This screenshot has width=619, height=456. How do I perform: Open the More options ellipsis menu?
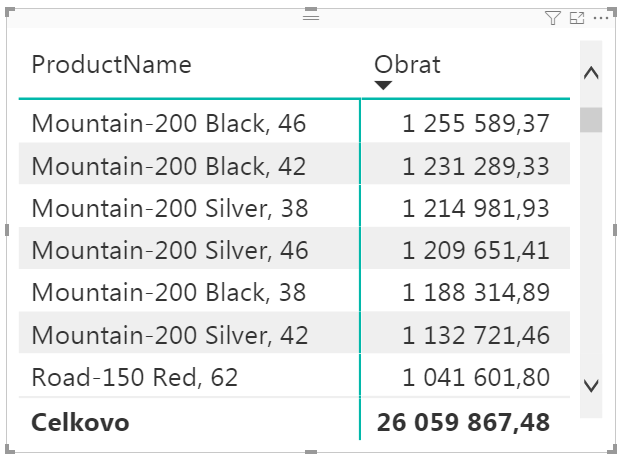(601, 18)
